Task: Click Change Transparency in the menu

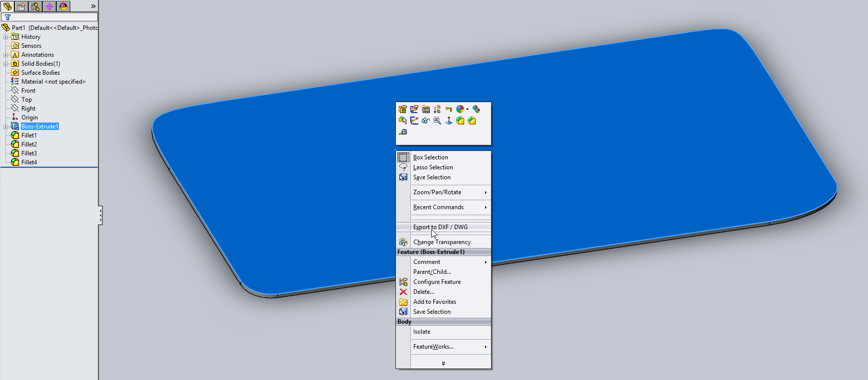Action: point(442,242)
